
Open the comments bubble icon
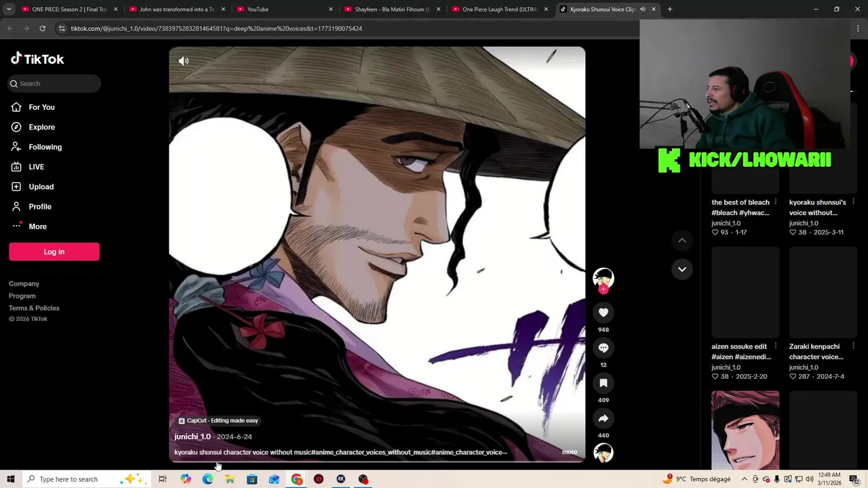[x=604, y=348]
